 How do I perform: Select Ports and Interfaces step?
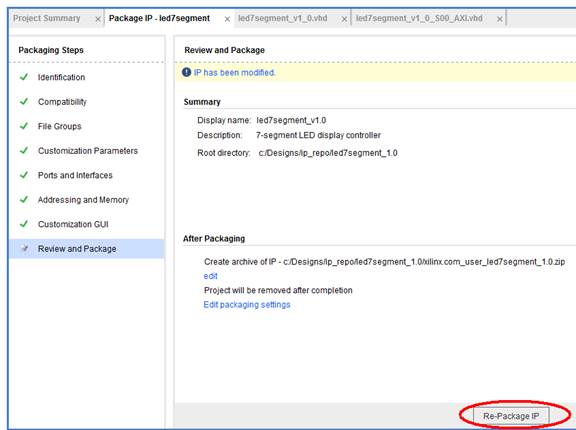75,175
